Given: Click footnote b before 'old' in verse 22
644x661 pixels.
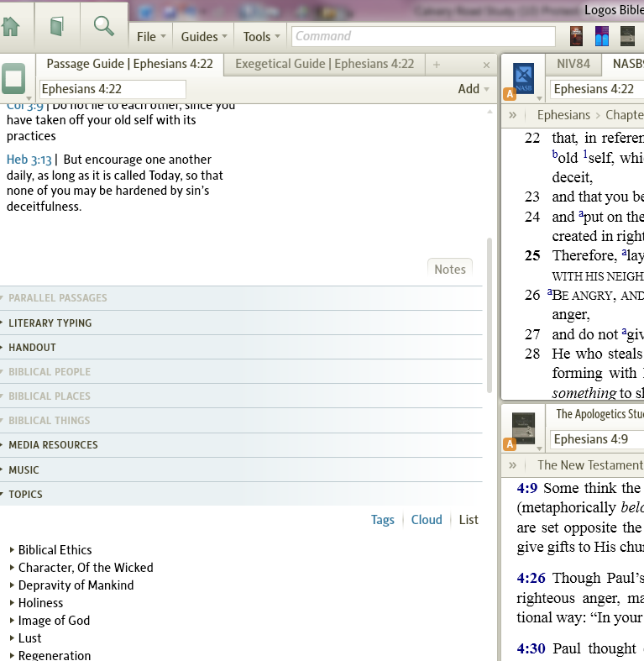Looking at the screenshot, I should [555, 155].
